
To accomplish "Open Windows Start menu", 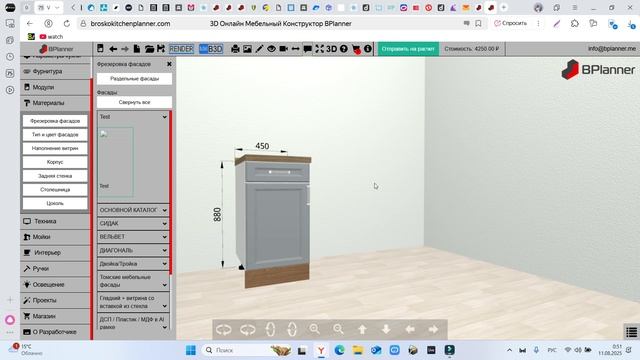I will pyautogui.click(x=191, y=350).
